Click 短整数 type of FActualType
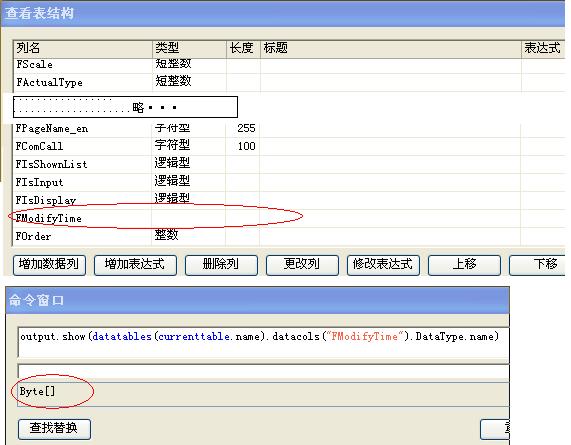This screenshot has height=445, width=571. [173, 81]
